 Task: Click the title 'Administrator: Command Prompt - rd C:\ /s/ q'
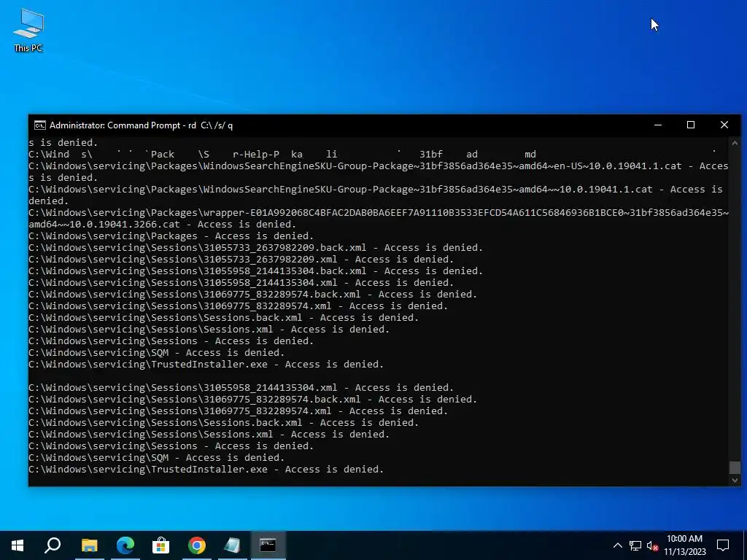[141, 125]
